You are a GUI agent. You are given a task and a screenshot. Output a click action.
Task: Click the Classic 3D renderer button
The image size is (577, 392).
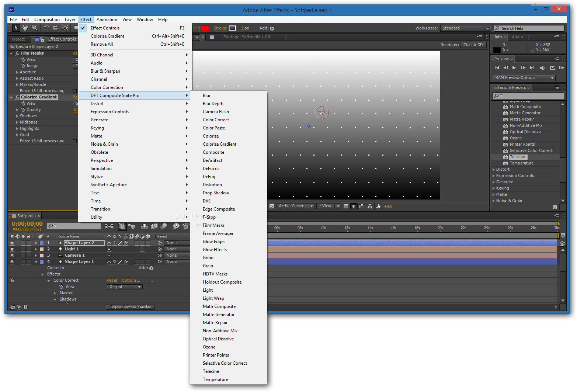(473, 45)
